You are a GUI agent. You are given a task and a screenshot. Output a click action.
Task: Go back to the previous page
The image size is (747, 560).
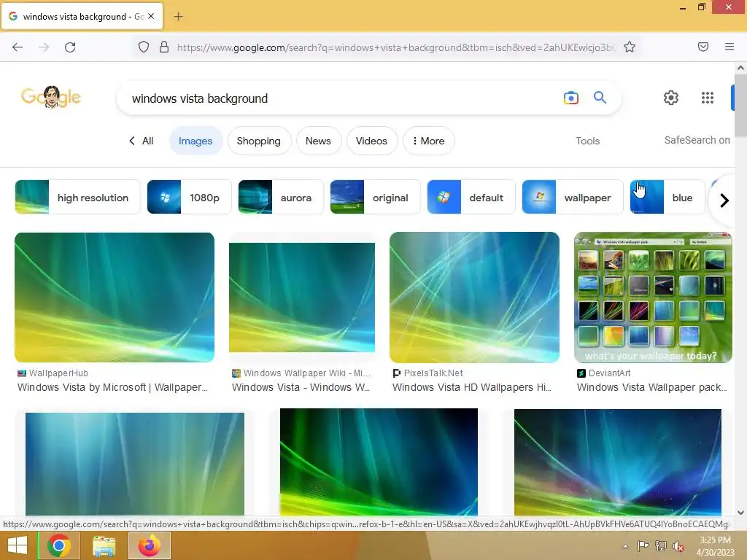click(x=18, y=47)
